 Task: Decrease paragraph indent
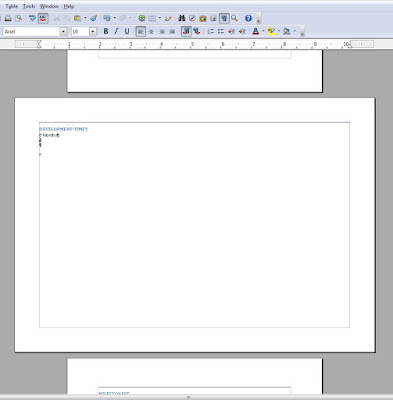pos(232,31)
